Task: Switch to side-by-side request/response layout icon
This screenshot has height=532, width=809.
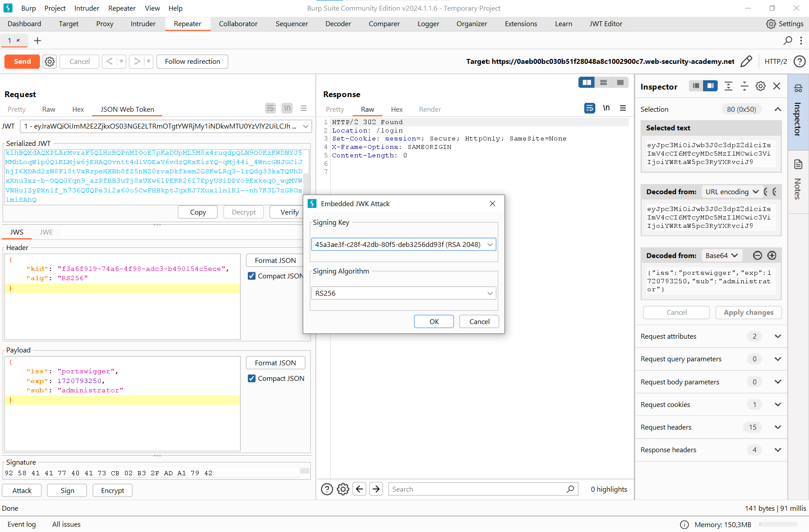Action: coord(586,82)
